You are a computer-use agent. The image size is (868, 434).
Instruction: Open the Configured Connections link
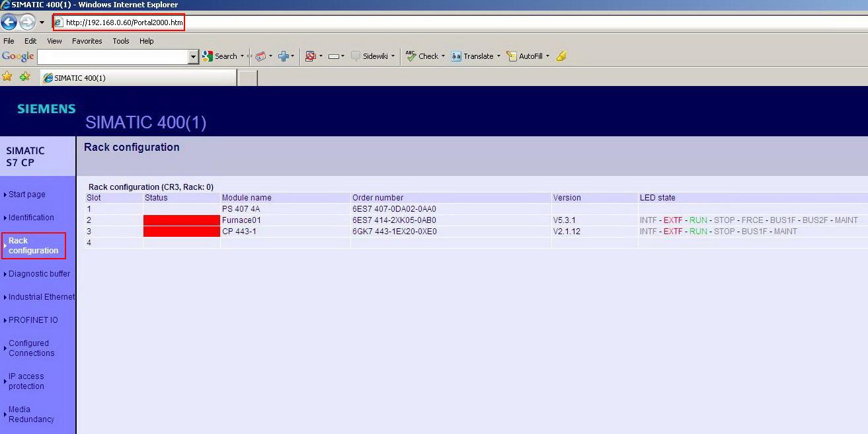[31, 348]
